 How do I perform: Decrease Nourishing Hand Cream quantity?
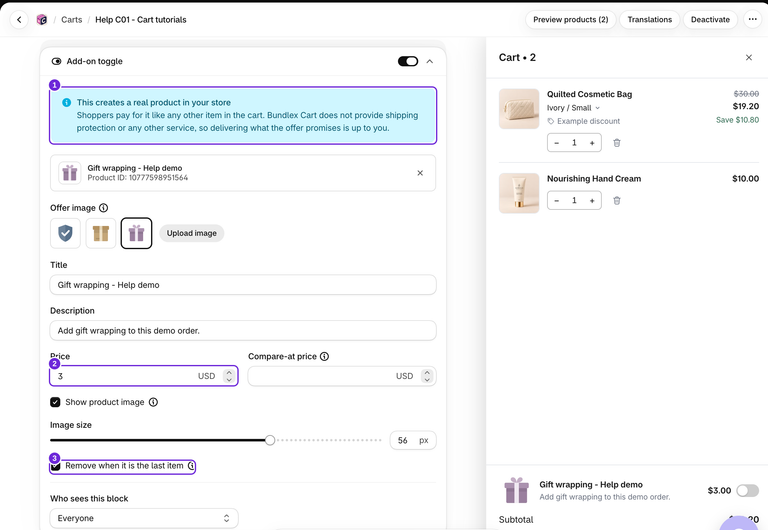tap(556, 200)
